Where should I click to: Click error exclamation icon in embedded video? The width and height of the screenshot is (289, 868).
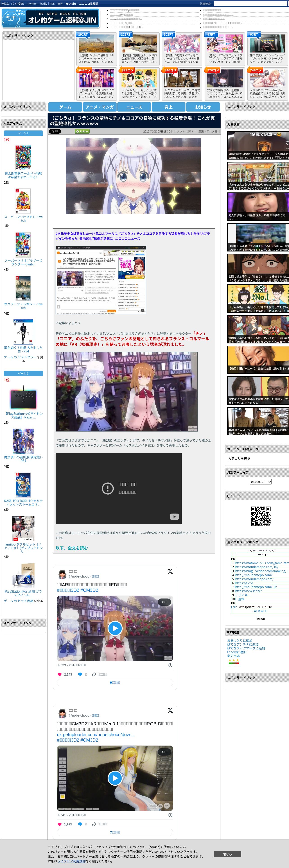click(108, 488)
